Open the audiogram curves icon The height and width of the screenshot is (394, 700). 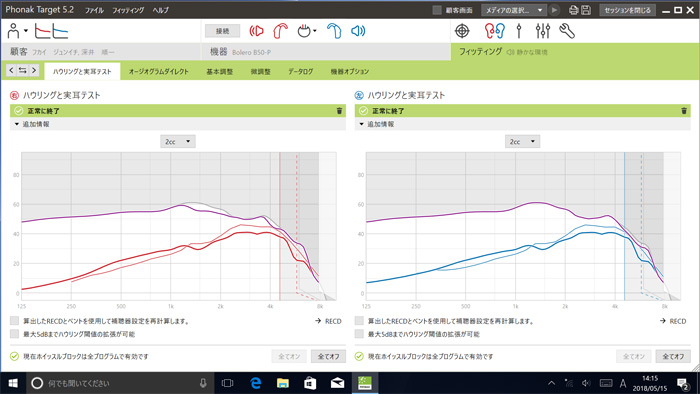(x=52, y=31)
